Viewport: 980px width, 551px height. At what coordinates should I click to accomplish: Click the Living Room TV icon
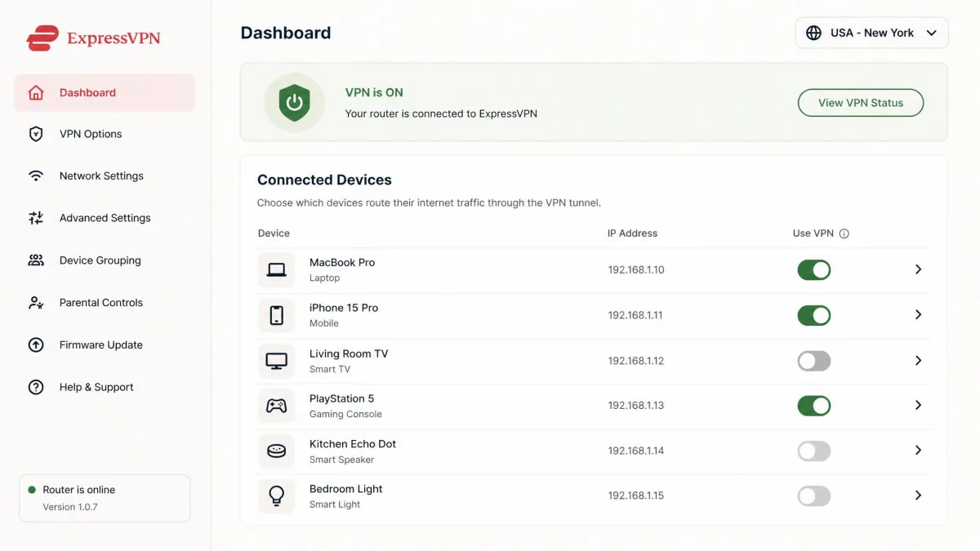[x=277, y=361]
